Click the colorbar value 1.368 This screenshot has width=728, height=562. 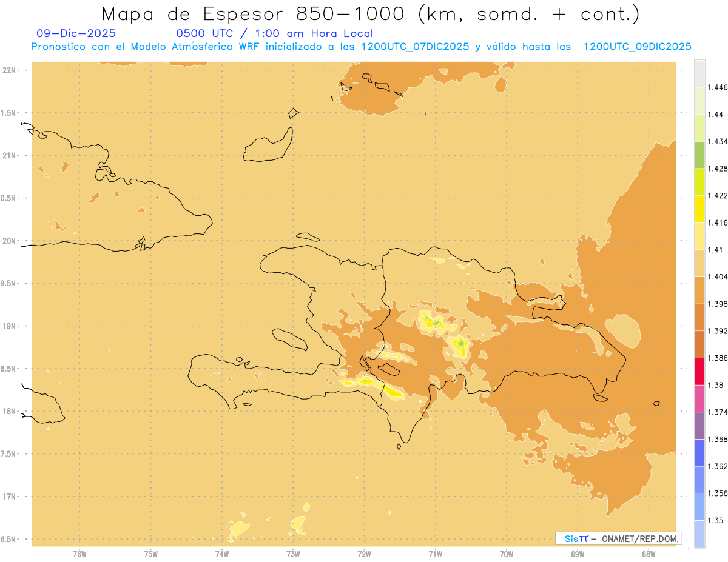pos(718,439)
